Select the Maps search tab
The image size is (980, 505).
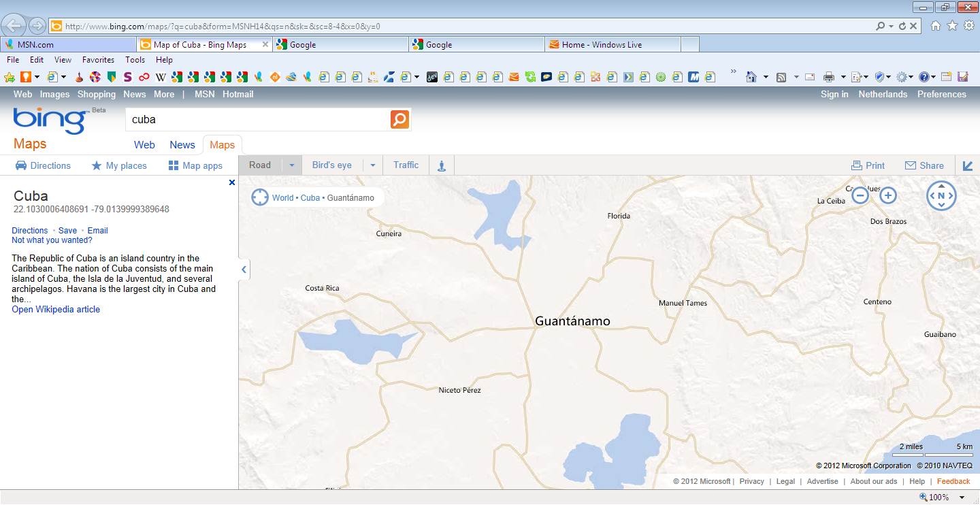pos(223,145)
